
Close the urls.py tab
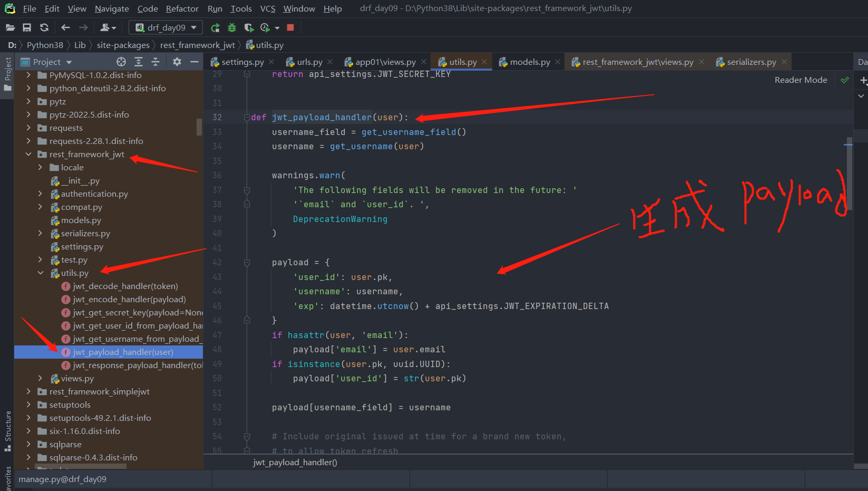coord(330,62)
